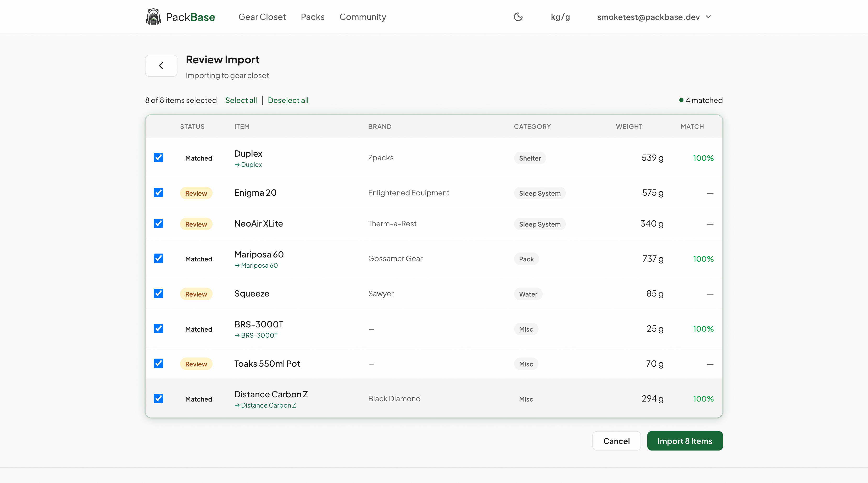Open the Packs nav item
Image resolution: width=868 pixels, height=483 pixels.
pos(312,17)
